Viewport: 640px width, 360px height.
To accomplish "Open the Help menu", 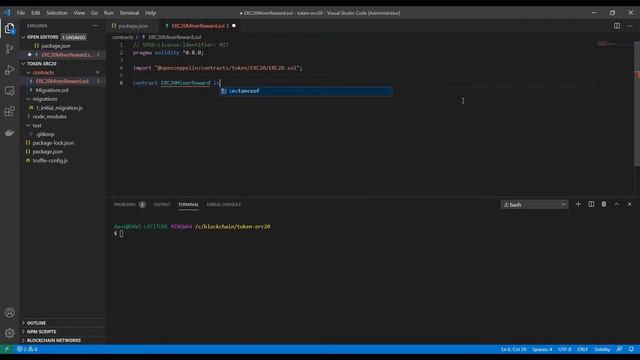I will (151, 13).
